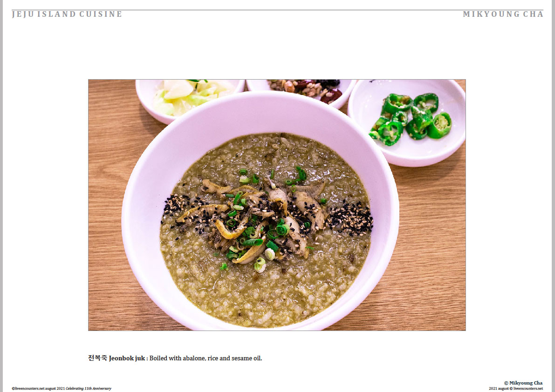Click the bold "Jeonbok juk" caption label
Image resolution: width=555 pixels, height=392 pixels.
(x=127, y=358)
